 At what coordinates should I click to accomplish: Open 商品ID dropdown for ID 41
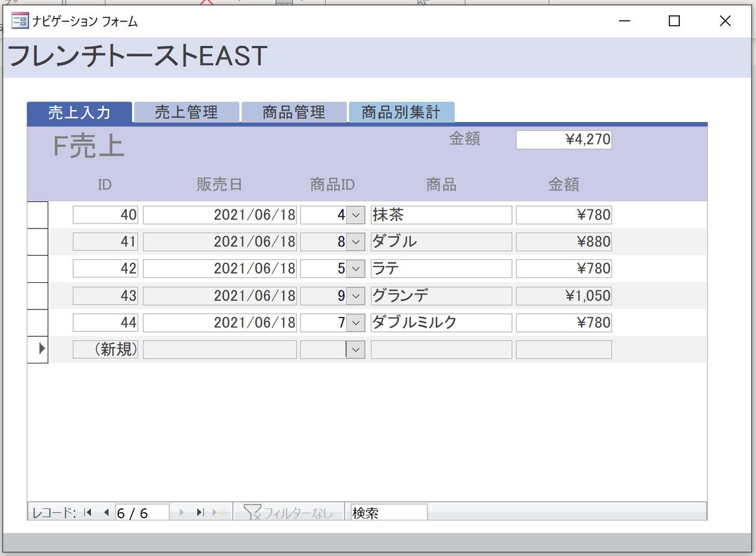click(355, 241)
